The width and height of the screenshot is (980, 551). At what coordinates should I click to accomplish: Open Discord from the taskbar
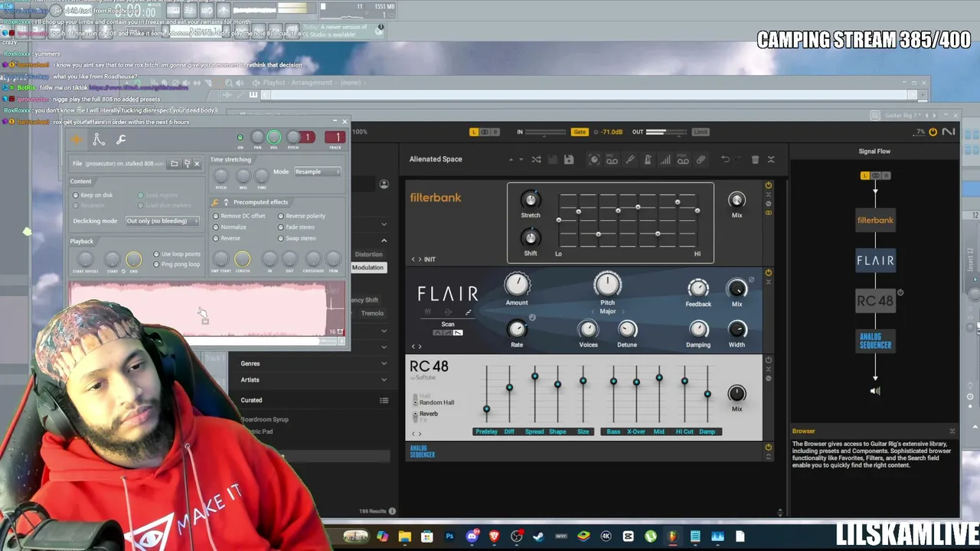coord(472,536)
